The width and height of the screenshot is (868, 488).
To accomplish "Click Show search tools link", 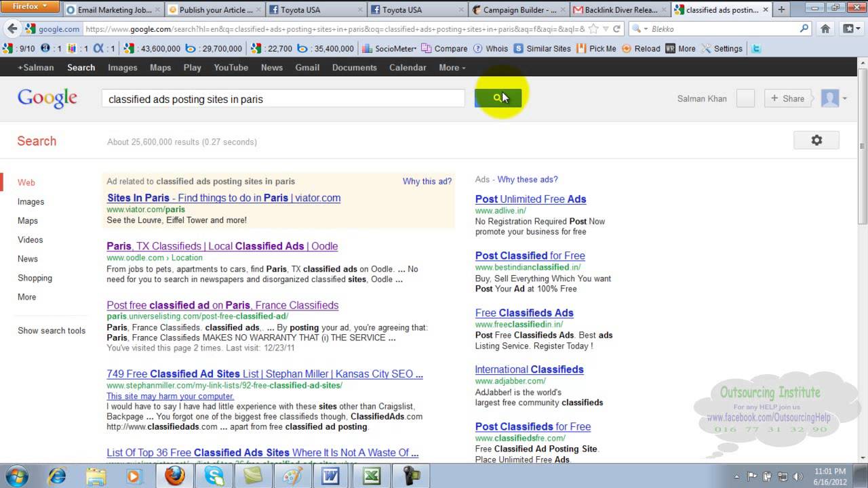I will click(x=52, y=331).
